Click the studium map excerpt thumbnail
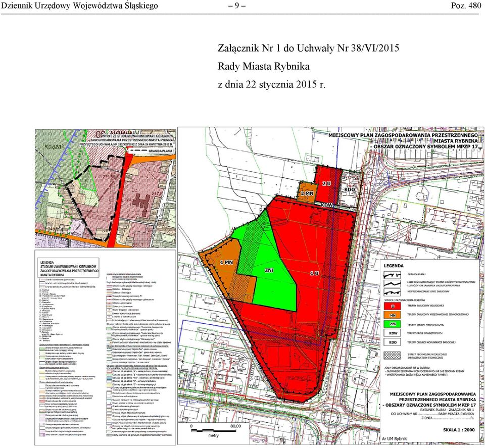485x448 pixels. [x=106, y=188]
